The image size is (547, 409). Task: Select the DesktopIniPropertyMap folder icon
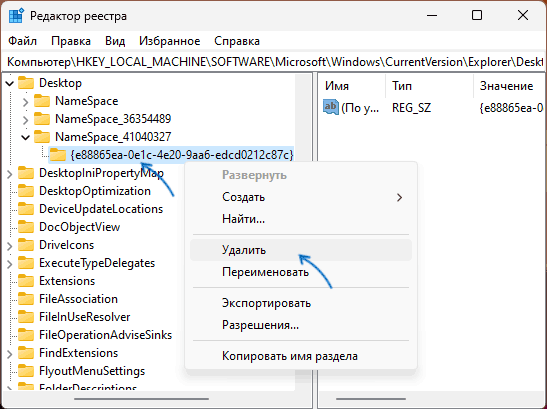point(26,173)
